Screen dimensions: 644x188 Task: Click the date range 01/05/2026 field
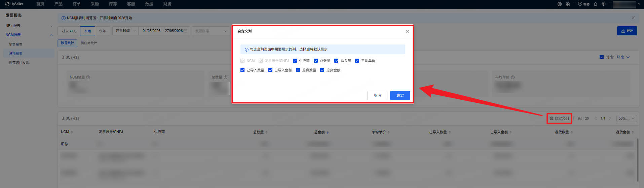pyautogui.click(x=164, y=31)
